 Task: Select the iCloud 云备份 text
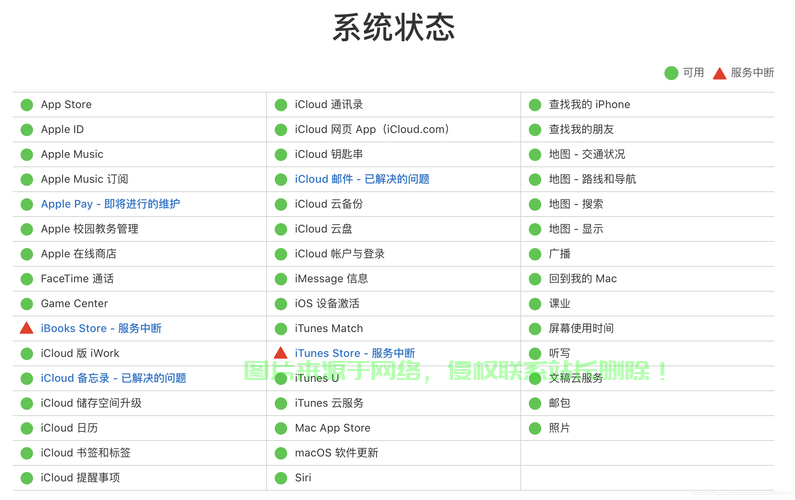(329, 204)
